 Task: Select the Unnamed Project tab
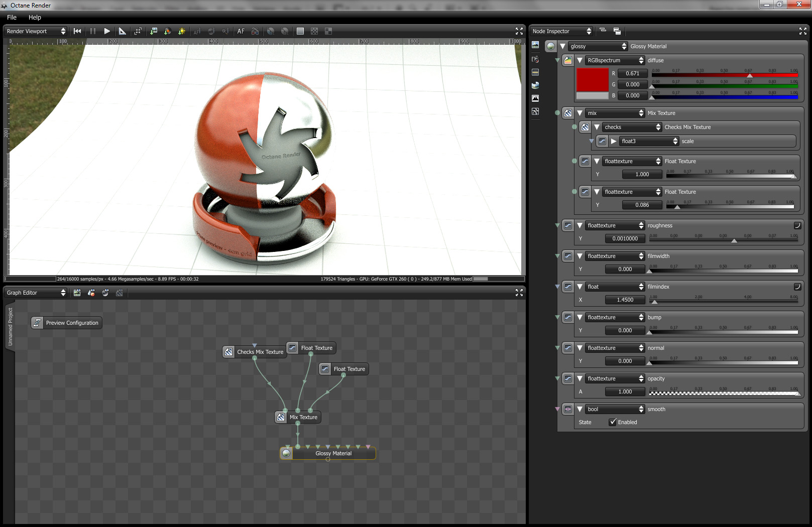10,327
